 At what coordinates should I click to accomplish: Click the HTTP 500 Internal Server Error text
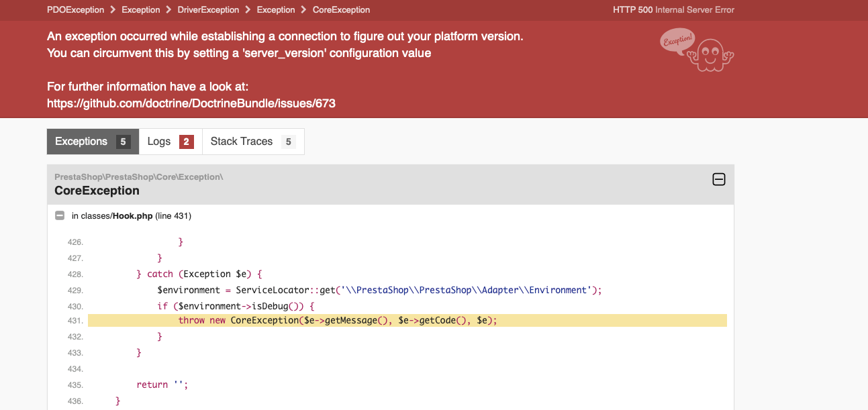pyautogui.click(x=673, y=10)
